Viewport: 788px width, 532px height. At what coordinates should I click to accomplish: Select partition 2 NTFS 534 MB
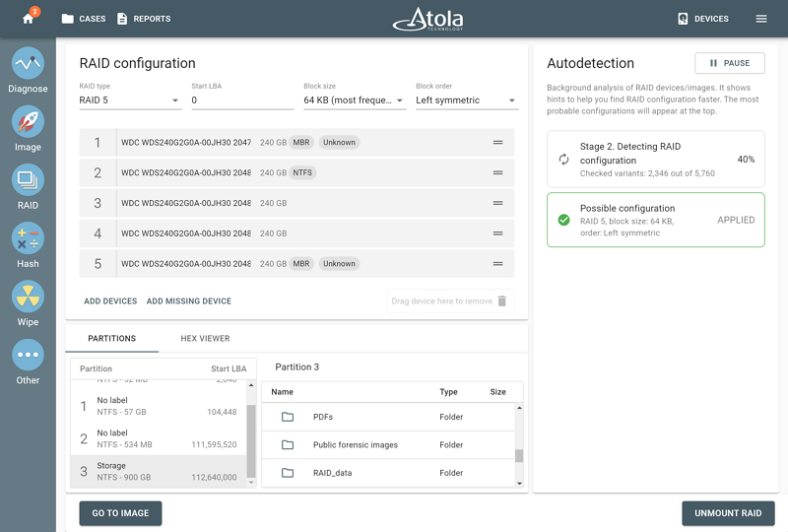pos(159,438)
